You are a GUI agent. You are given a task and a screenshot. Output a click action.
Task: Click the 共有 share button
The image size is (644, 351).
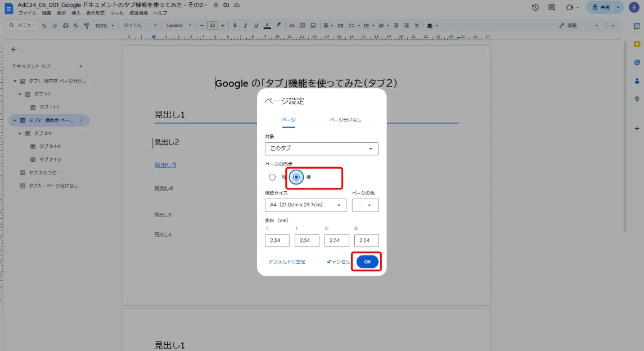(x=601, y=7)
